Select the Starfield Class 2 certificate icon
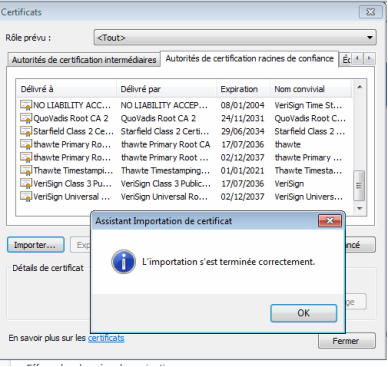This screenshot has width=388, height=367. point(26,131)
